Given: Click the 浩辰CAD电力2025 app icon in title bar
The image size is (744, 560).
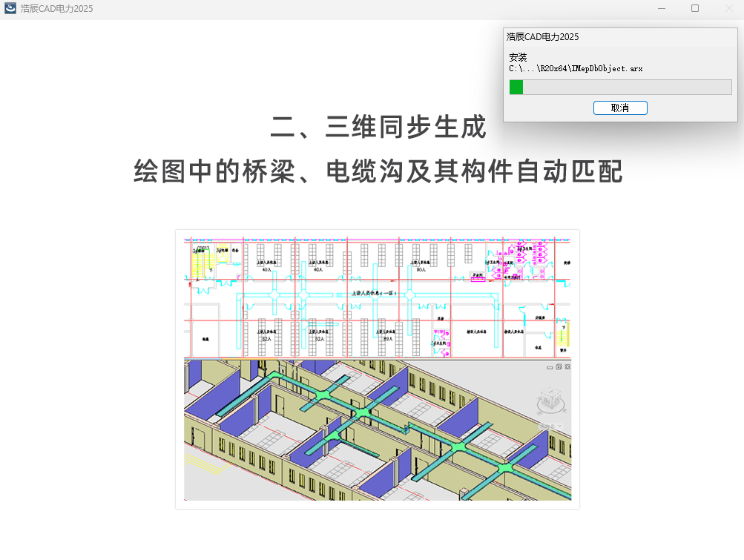Looking at the screenshot, I should (9, 8).
